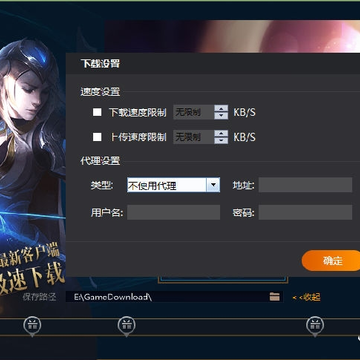
Task: Select the 不使用代理 combo box text
Action: coord(167,185)
